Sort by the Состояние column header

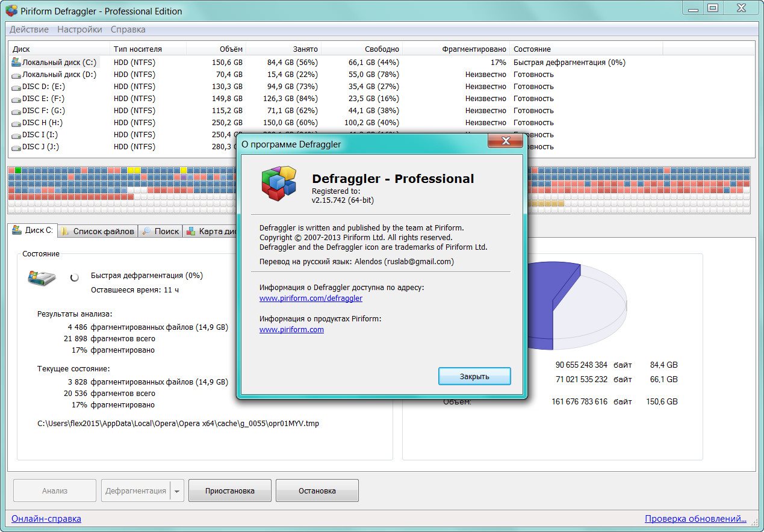tap(586, 49)
